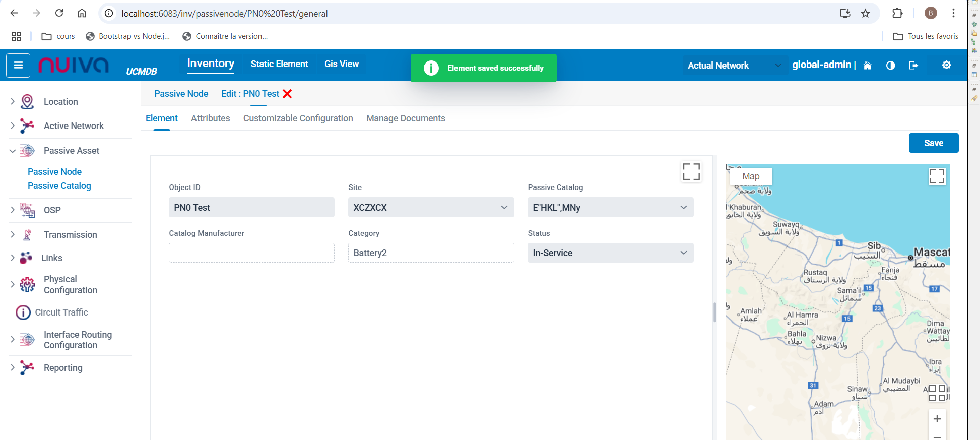Click the Save button

[933, 143]
